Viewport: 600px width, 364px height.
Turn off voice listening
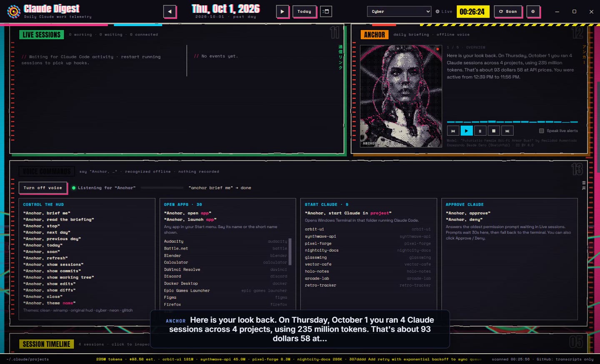pyautogui.click(x=43, y=188)
